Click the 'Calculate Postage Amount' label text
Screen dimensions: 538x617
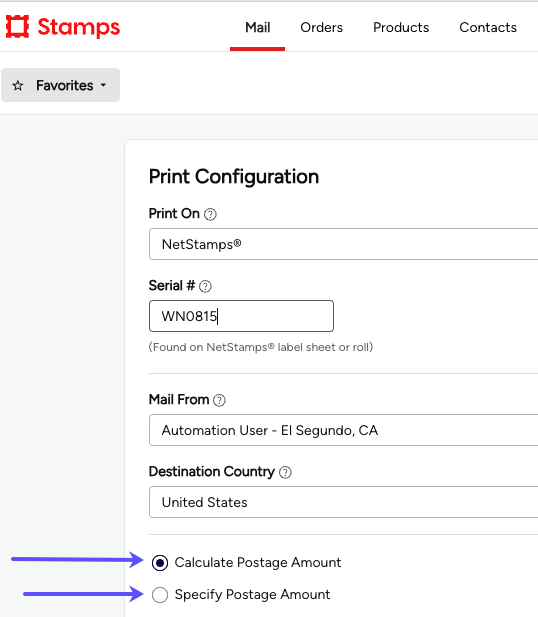click(x=258, y=563)
